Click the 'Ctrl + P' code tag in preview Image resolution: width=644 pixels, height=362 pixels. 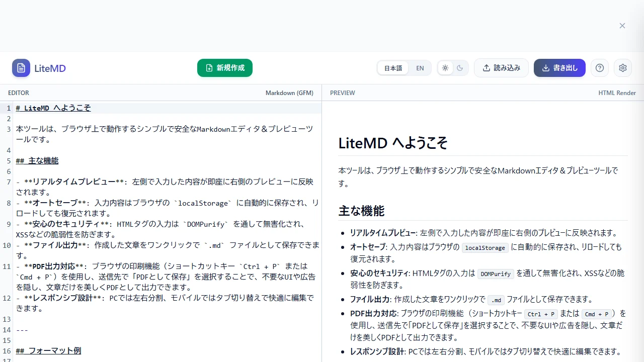(x=541, y=314)
